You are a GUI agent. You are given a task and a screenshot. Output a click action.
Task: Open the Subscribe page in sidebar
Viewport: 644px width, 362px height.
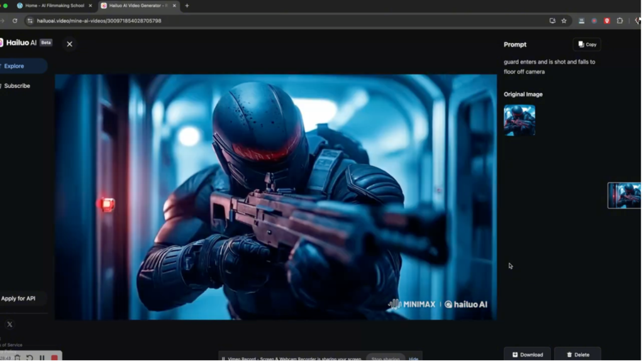pyautogui.click(x=17, y=86)
